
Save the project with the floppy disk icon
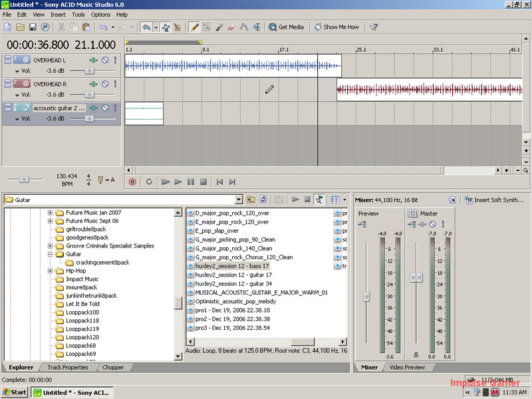pyautogui.click(x=33, y=27)
